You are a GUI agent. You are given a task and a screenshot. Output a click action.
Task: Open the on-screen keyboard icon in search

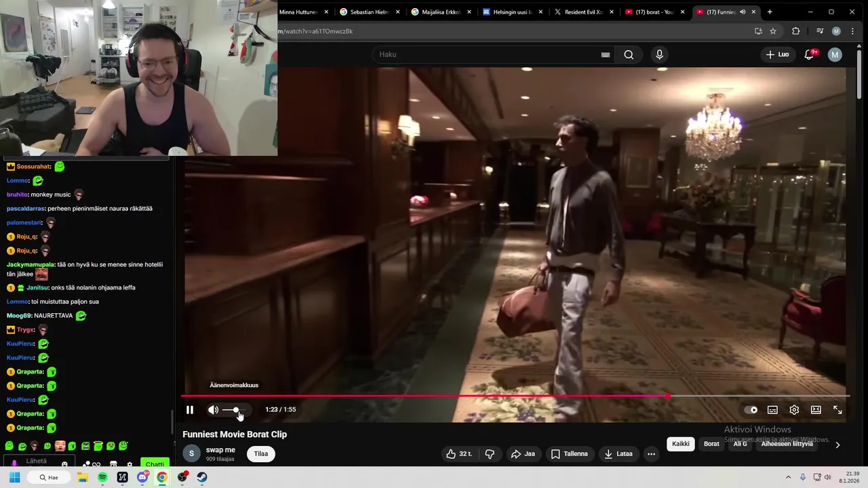tap(606, 55)
